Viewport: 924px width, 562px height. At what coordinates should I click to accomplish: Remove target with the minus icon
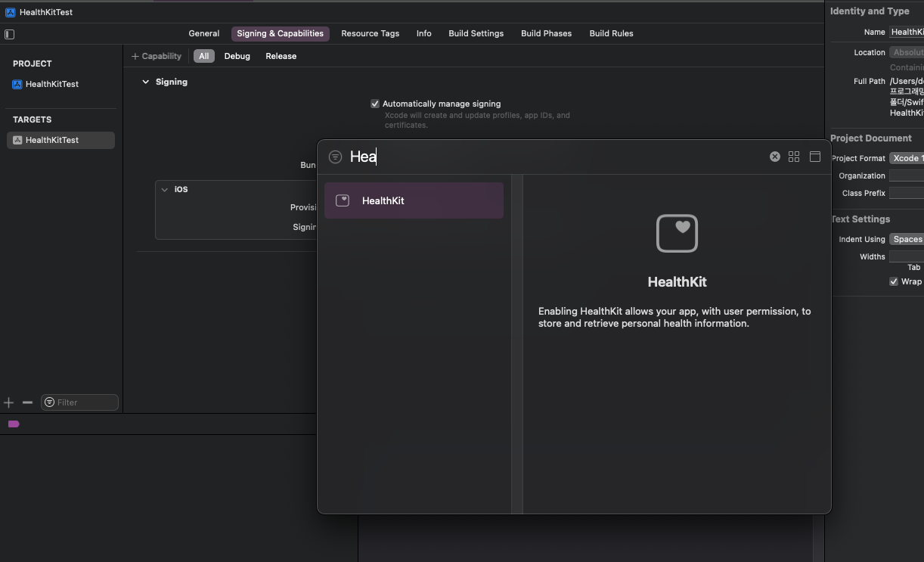pos(27,402)
